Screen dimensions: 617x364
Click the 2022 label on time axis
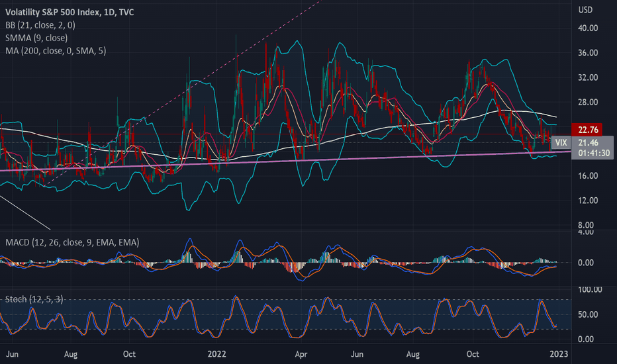pyautogui.click(x=217, y=354)
